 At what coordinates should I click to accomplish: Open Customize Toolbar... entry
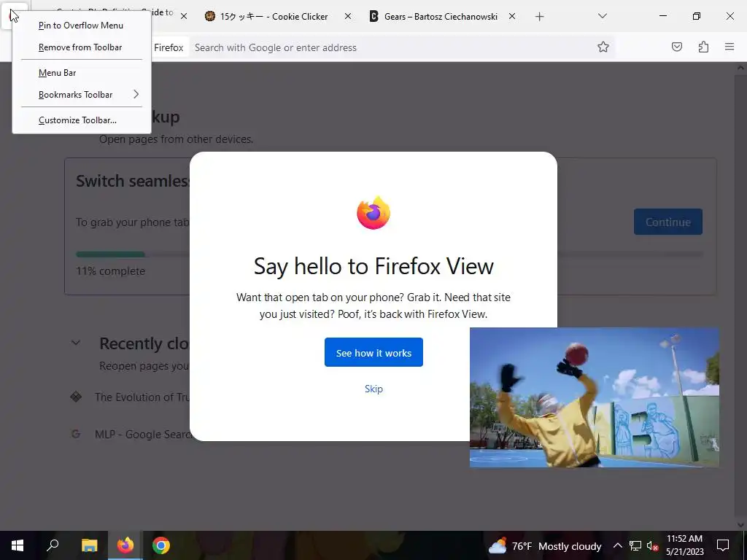pos(82,120)
